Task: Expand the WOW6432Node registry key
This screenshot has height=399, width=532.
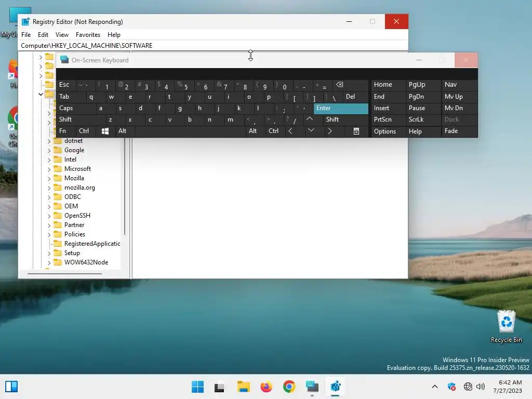Action: click(x=49, y=262)
